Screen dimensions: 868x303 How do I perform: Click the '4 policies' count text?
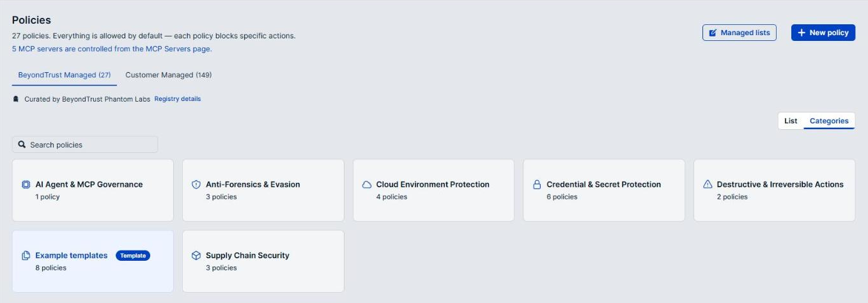click(391, 197)
